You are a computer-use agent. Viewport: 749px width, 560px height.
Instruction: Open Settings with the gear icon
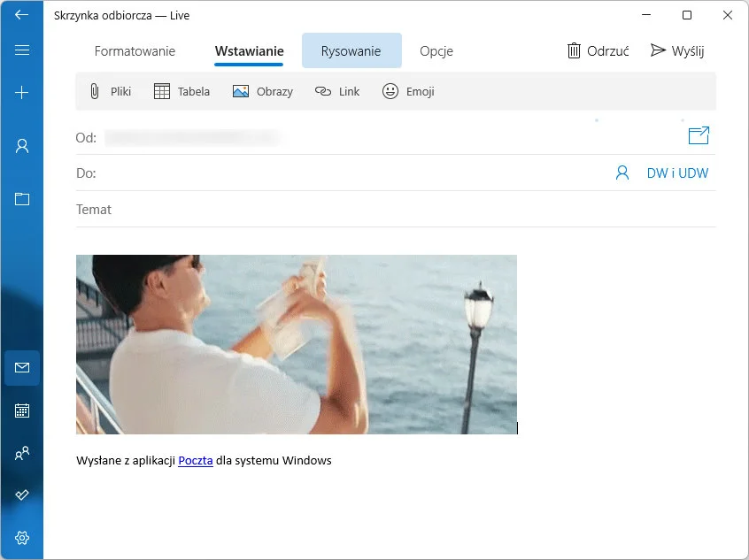[22, 537]
